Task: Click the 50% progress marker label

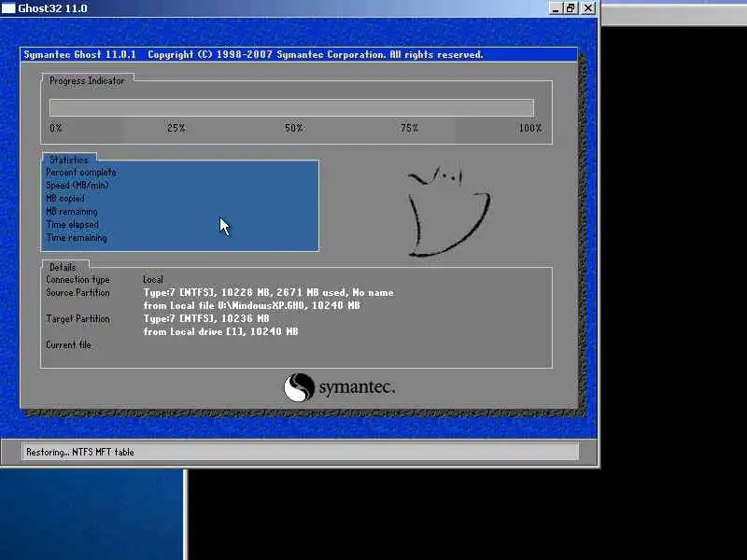Action: coord(294,128)
